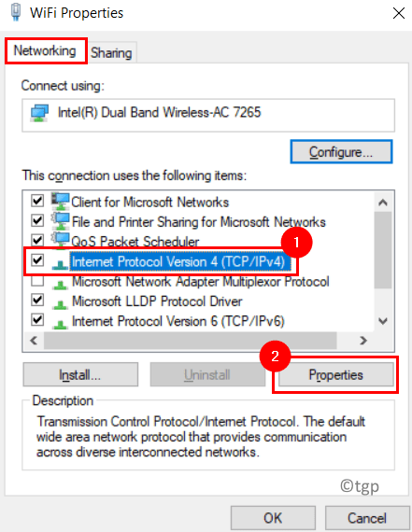Viewport: 412px width, 532px height.
Task: Click the Client for Microsoft Networks icon
Action: click(61, 202)
